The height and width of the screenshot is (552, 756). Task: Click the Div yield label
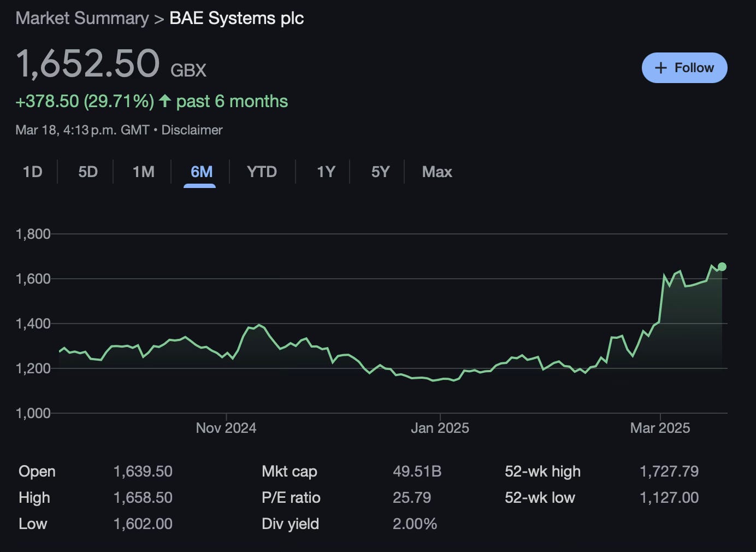coord(290,524)
